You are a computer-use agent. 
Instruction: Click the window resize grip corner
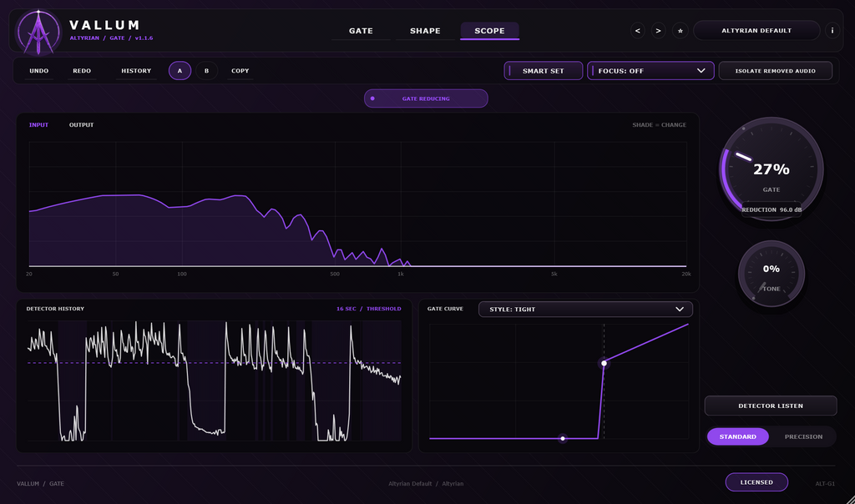click(x=850, y=499)
